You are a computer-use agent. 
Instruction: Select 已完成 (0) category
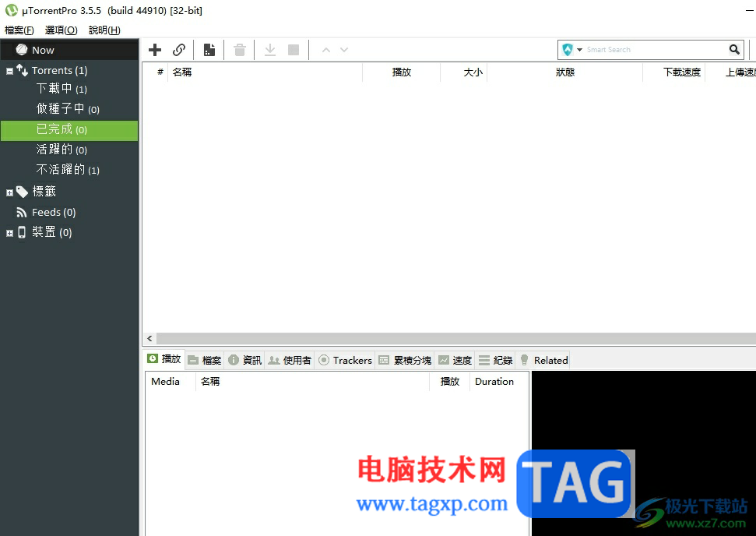click(x=69, y=131)
